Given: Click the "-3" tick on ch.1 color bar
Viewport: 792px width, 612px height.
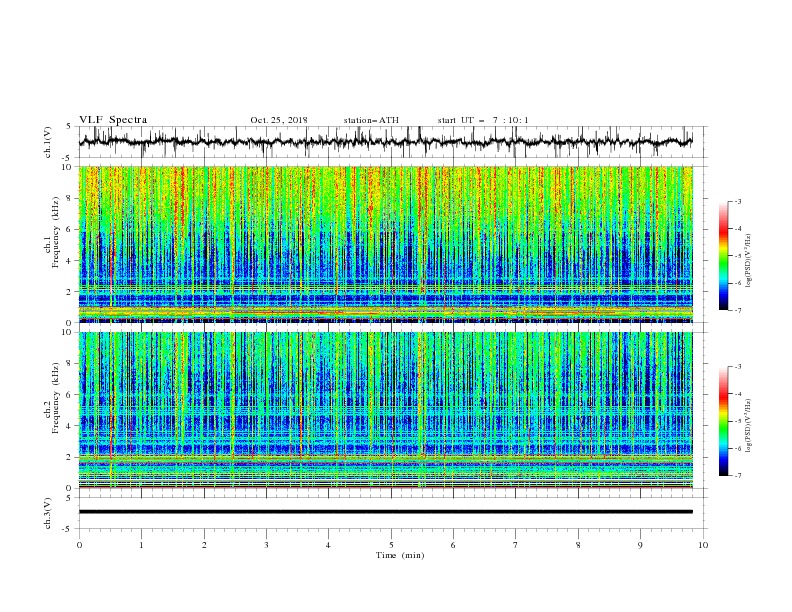Looking at the screenshot, I should (738, 201).
